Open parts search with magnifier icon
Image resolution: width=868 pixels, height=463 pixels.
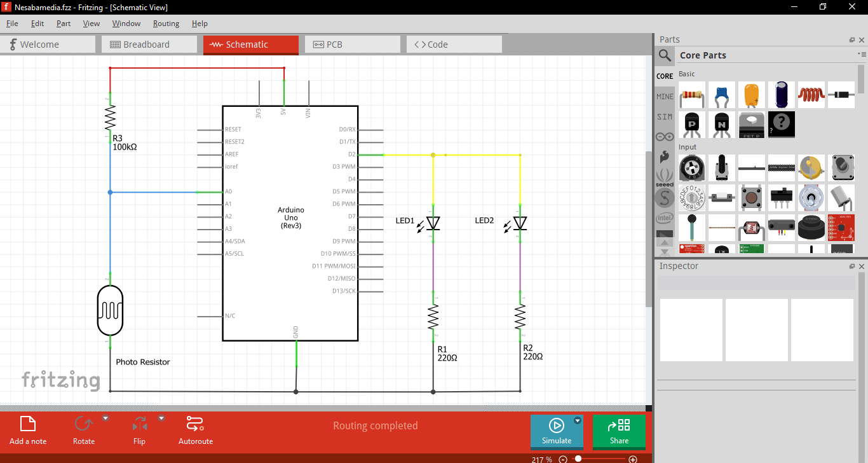(x=665, y=55)
